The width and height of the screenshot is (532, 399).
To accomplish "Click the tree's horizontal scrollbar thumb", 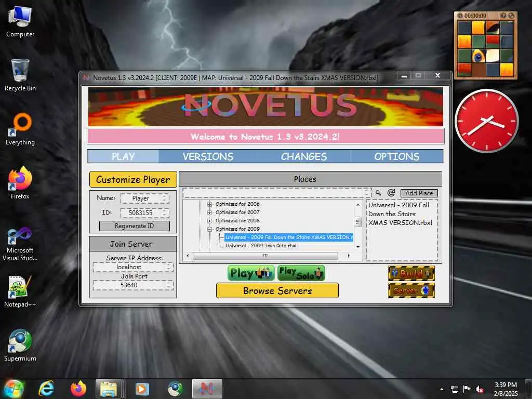I will click(x=265, y=256).
